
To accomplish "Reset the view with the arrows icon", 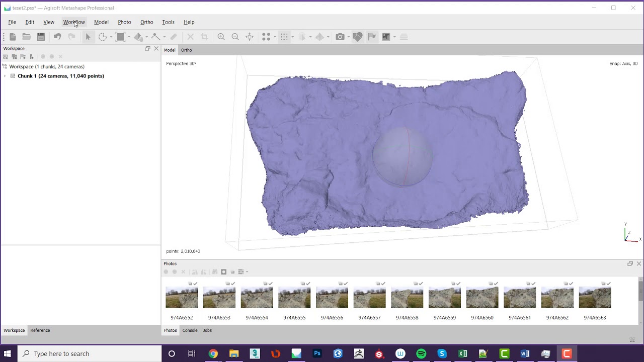I will coord(250,37).
